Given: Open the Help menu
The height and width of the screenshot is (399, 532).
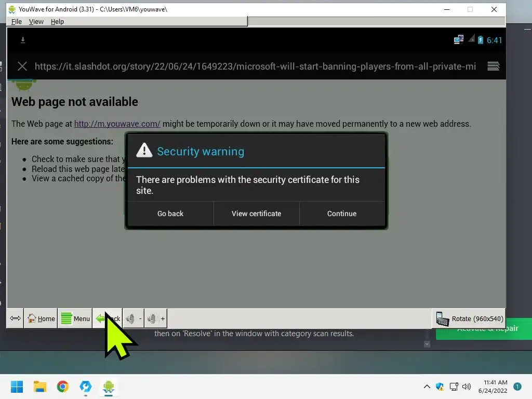Looking at the screenshot, I should click(x=57, y=21).
